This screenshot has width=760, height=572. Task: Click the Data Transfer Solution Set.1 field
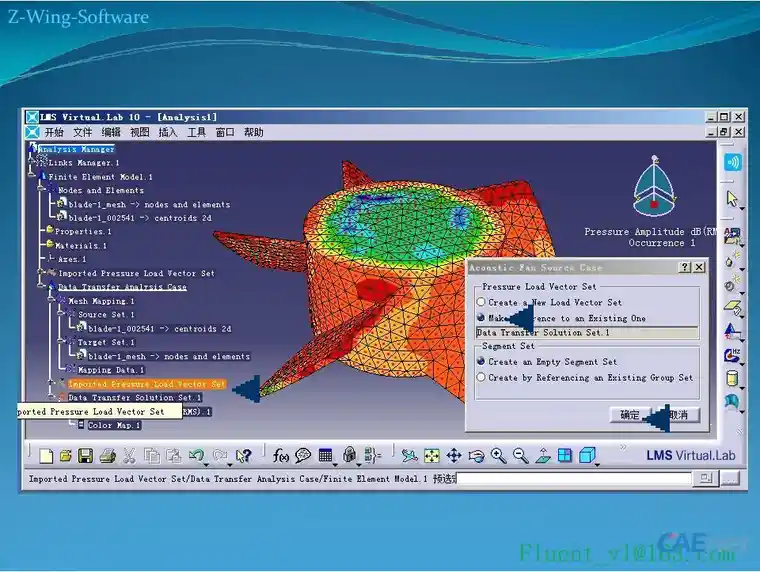(x=587, y=333)
